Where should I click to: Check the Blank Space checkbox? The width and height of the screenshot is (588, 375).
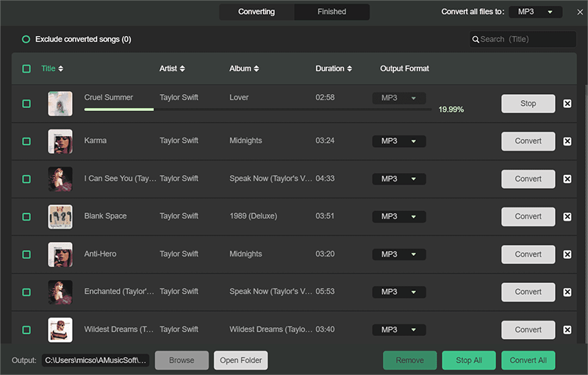[26, 217]
